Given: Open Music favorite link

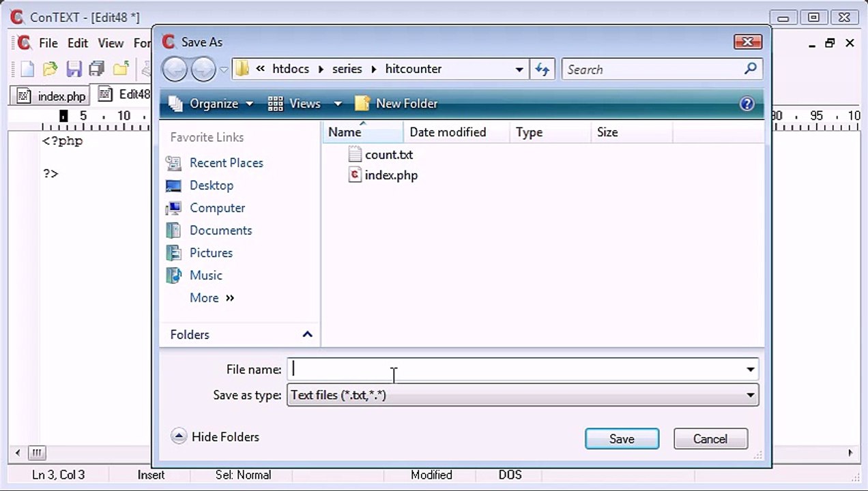Looking at the screenshot, I should 206,276.
